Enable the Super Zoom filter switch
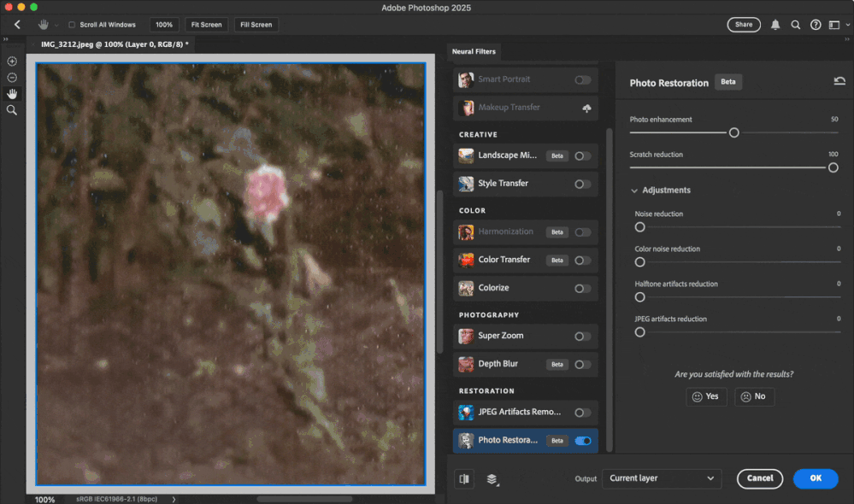 point(582,337)
